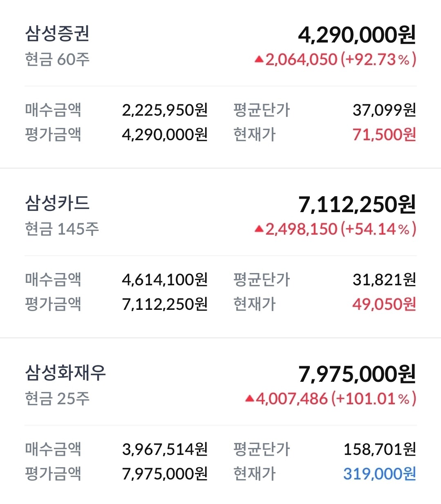Click 현금 60주 quantity label
Screen dimensions: 441x504
(x=57, y=60)
